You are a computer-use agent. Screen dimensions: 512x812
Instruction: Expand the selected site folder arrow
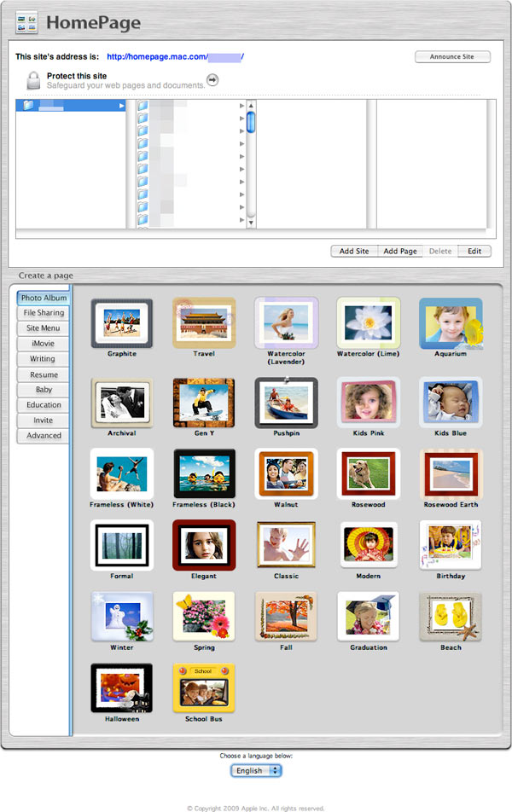[x=121, y=106]
